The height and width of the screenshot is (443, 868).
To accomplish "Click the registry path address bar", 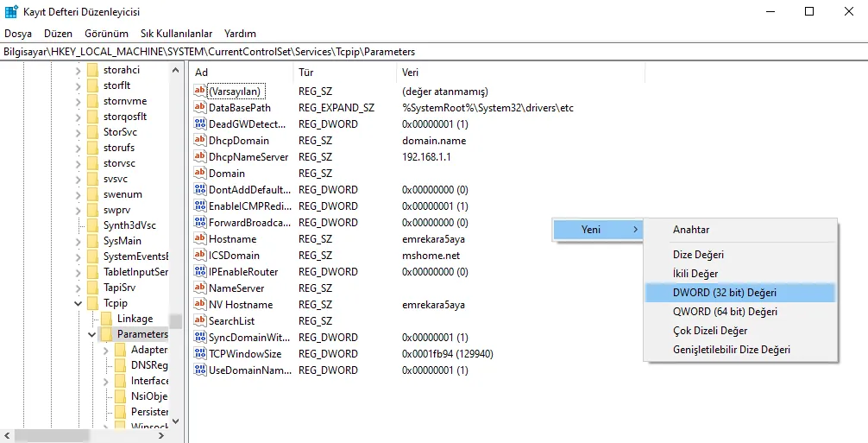I will coord(431,52).
